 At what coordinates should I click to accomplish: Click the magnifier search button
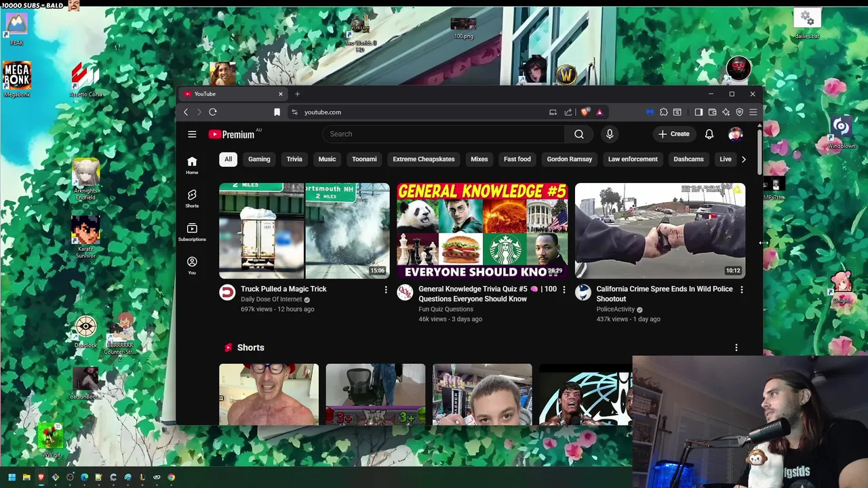579,134
